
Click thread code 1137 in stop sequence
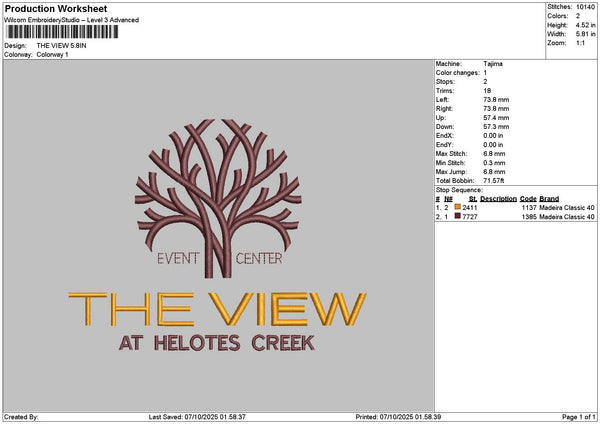pos(529,208)
